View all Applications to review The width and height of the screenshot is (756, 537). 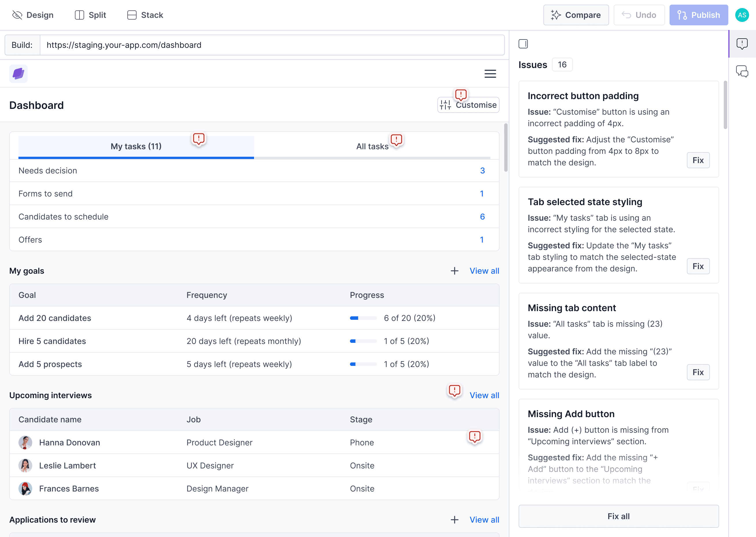[484, 520]
